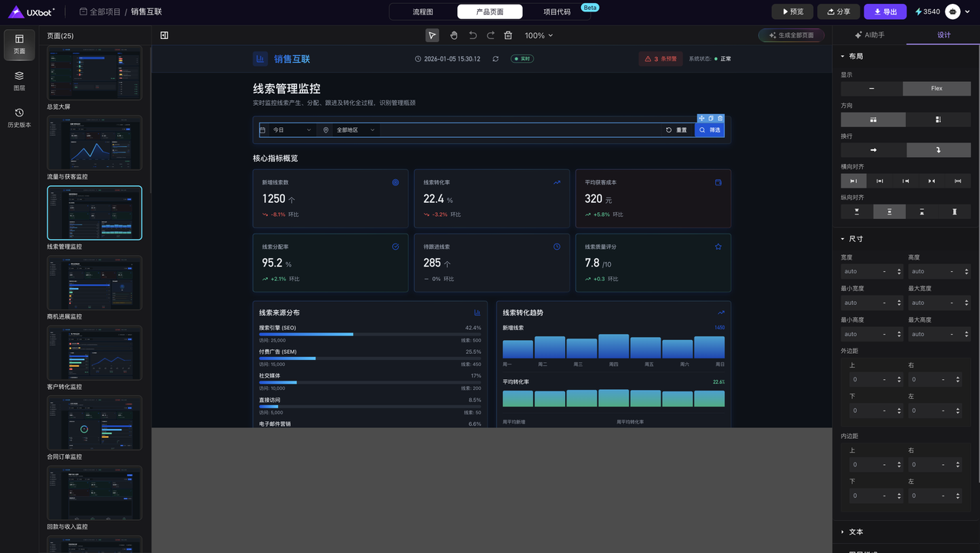This screenshot has width=980, height=553.
Task: Open the 总览大屏 page thumbnail
Action: coord(94,73)
